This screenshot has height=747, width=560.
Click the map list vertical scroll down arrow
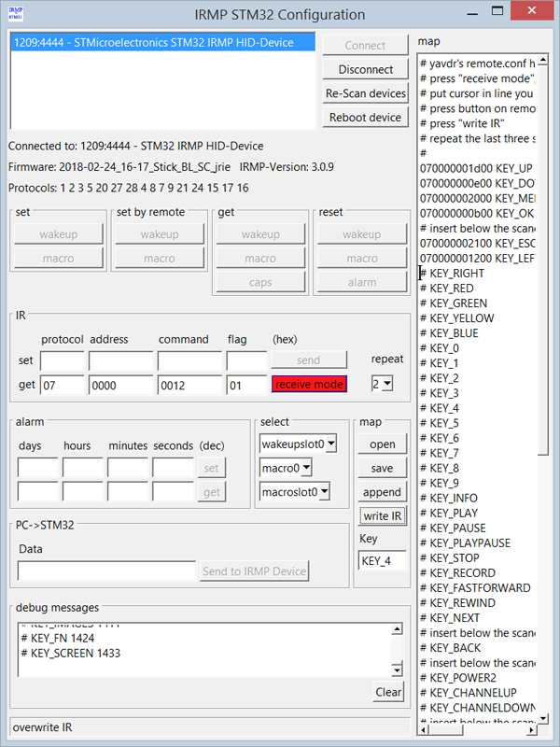543,718
